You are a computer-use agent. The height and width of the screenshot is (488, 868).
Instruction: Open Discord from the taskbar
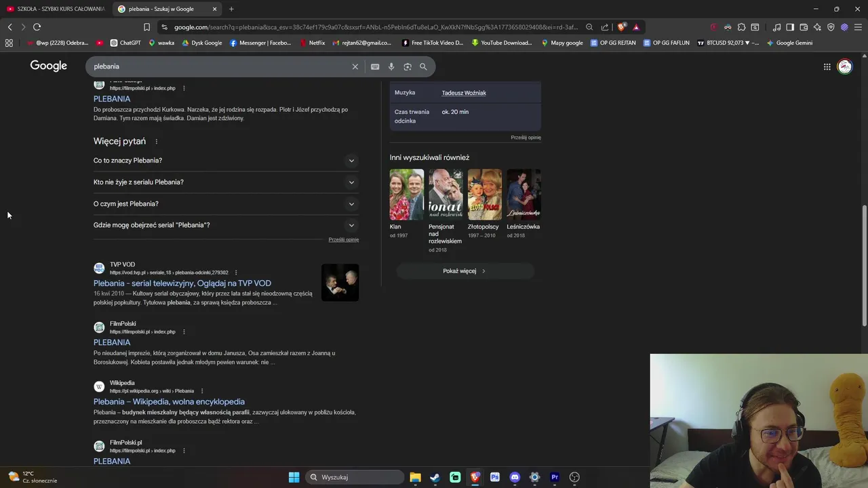pyautogui.click(x=515, y=477)
